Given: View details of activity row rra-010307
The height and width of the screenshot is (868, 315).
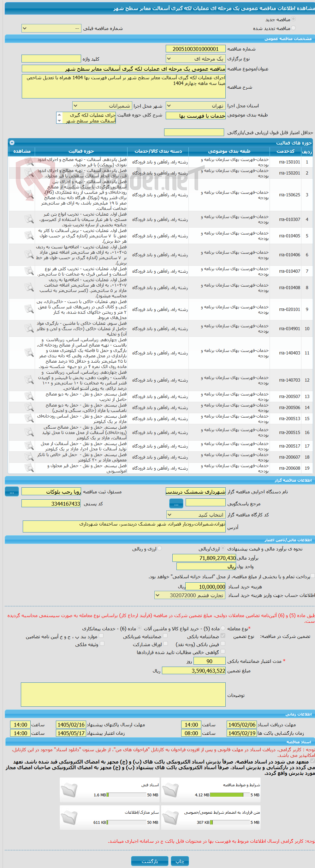Looking at the screenshot, I should click(29, 219).
